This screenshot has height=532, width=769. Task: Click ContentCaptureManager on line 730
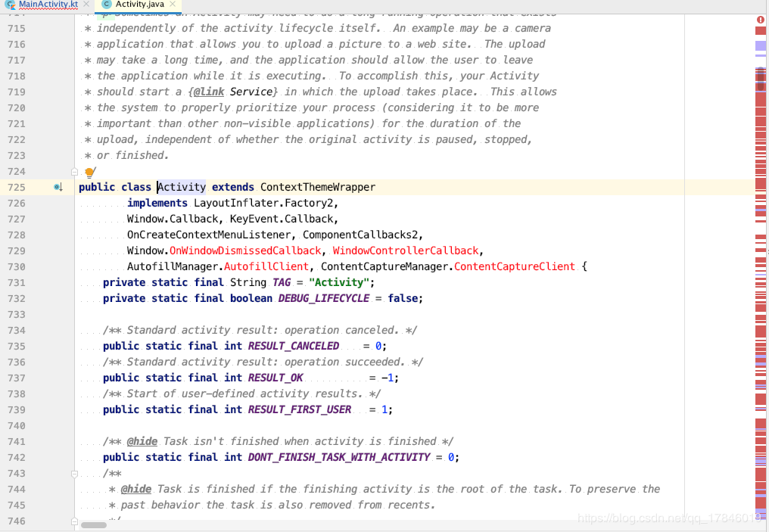coord(384,266)
